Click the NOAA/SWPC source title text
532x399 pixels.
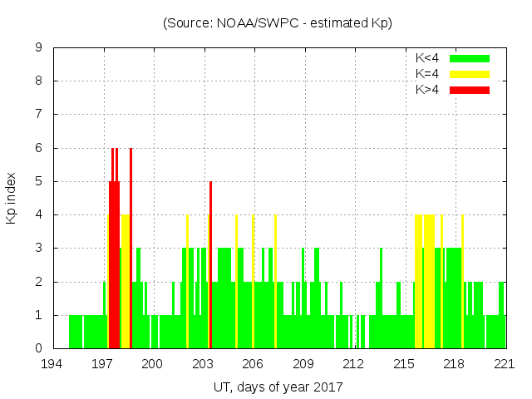coord(278,23)
